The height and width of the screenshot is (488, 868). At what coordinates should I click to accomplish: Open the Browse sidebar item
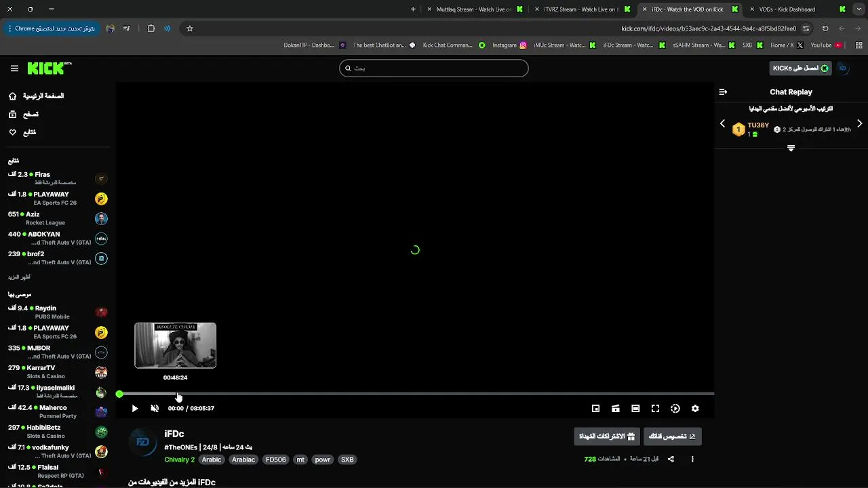31,115
